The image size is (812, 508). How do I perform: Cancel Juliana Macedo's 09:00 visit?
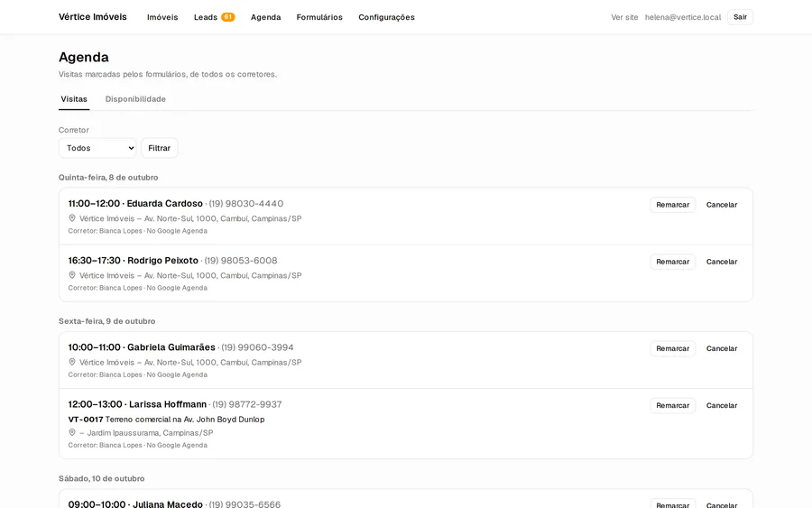point(722,504)
